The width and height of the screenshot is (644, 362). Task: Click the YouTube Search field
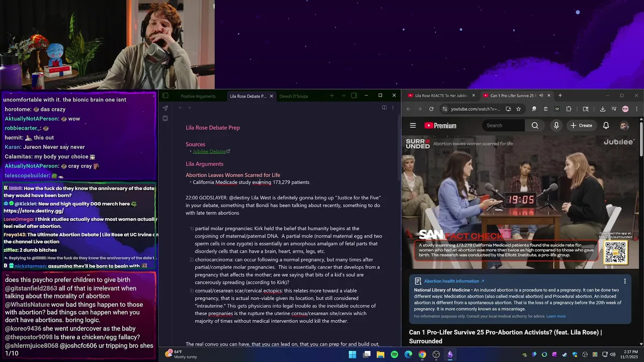(x=505, y=125)
